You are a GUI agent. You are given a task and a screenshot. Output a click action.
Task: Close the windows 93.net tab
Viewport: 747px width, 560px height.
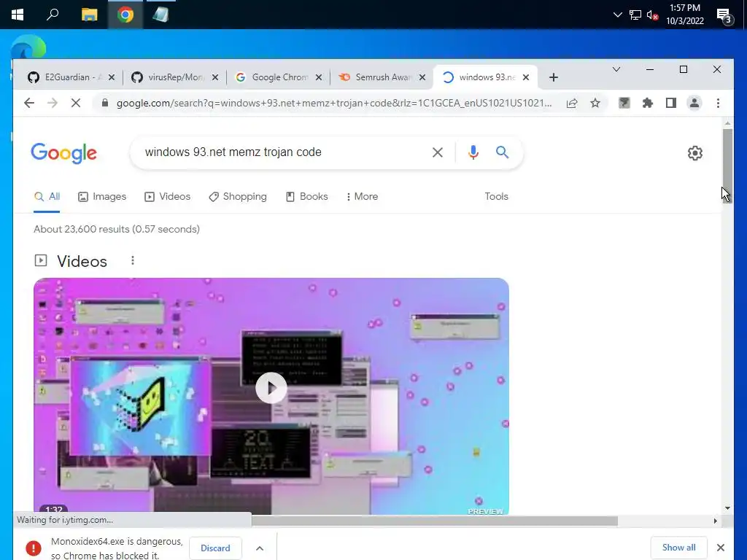pyautogui.click(x=526, y=77)
